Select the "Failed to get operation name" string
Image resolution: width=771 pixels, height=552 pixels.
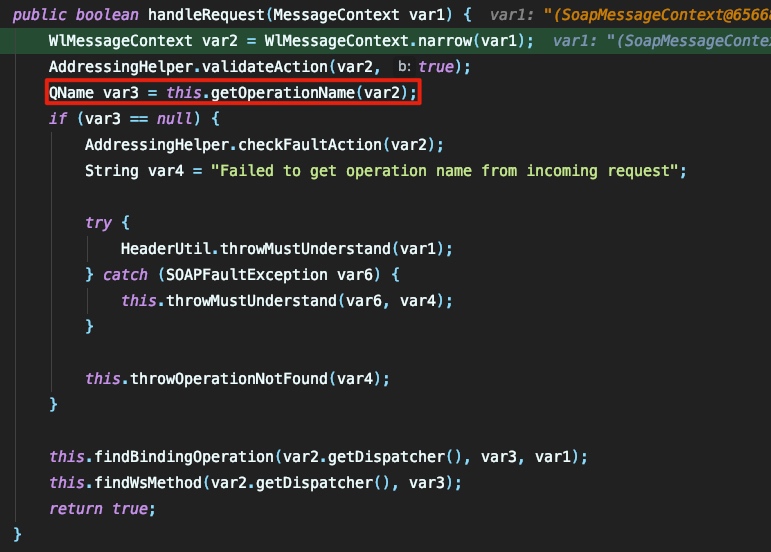(445, 171)
